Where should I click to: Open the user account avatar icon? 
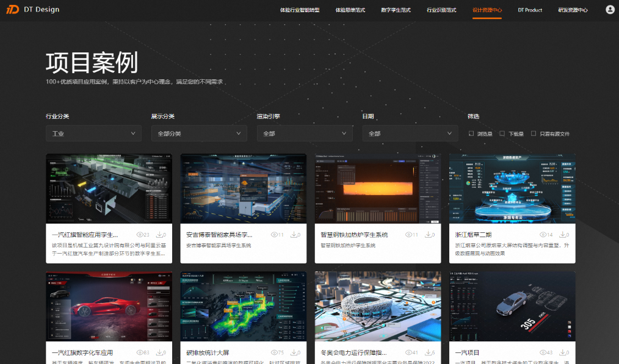[610, 10]
